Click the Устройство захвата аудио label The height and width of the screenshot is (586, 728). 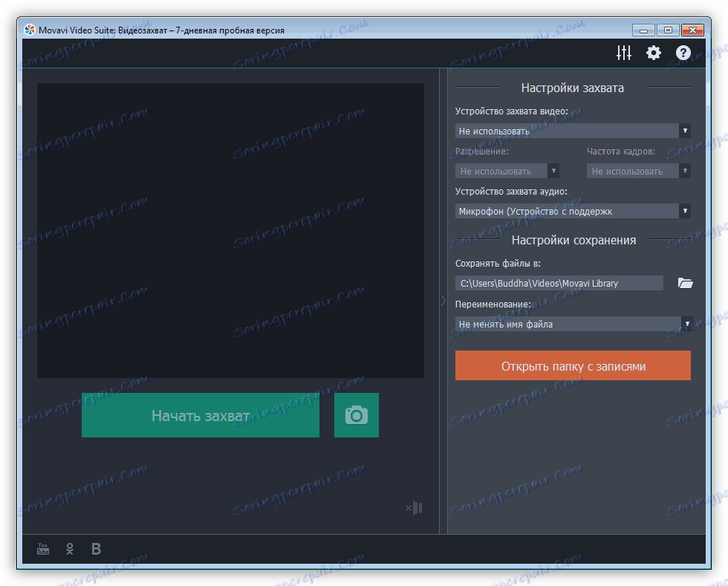pos(511,192)
